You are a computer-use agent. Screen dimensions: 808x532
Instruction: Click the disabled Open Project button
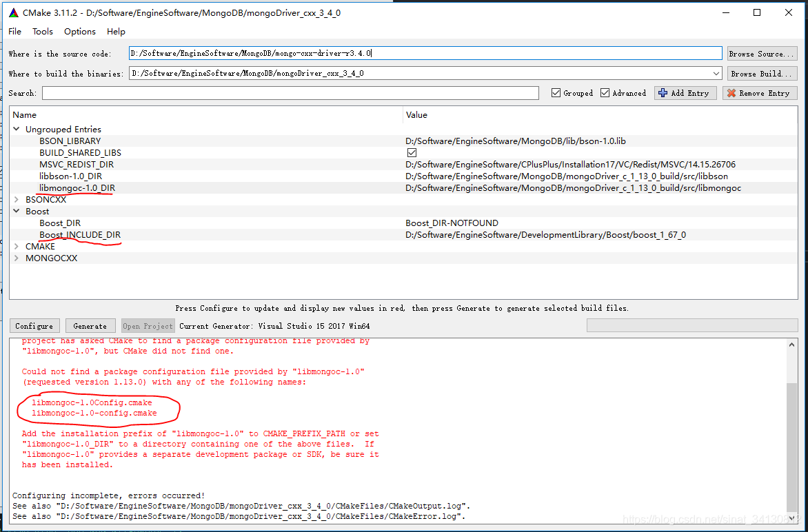coord(148,326)
